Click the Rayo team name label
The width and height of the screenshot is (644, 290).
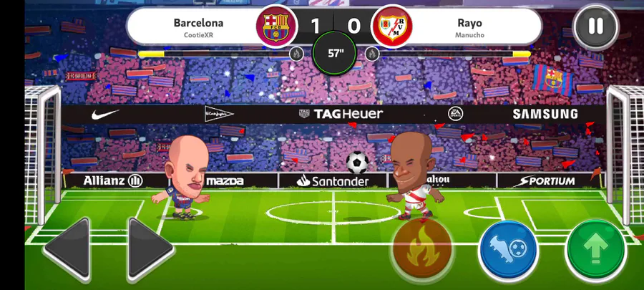(x=469, y=23)
